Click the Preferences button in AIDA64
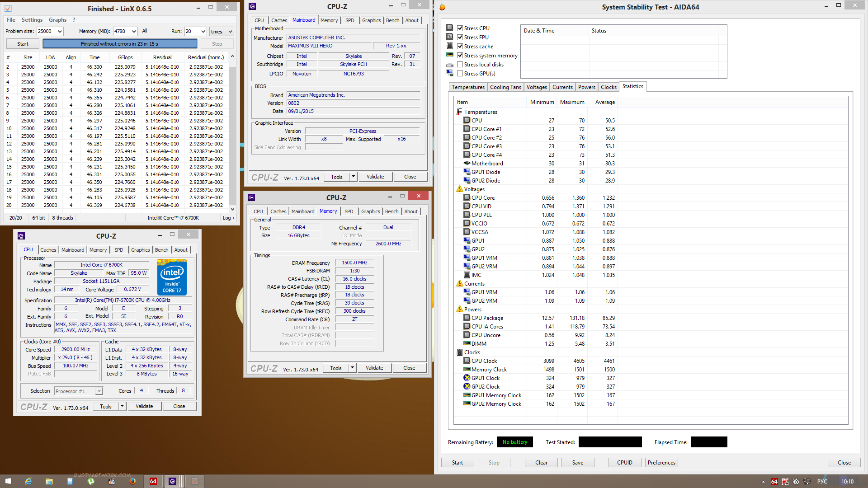Screen dimensions: 868x488 [x=661, y=463]
